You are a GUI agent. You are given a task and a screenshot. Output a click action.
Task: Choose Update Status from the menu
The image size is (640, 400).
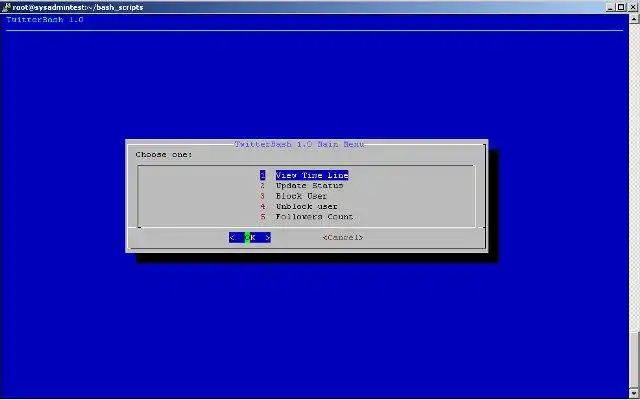pyautogui.click(x=309, y=186)
